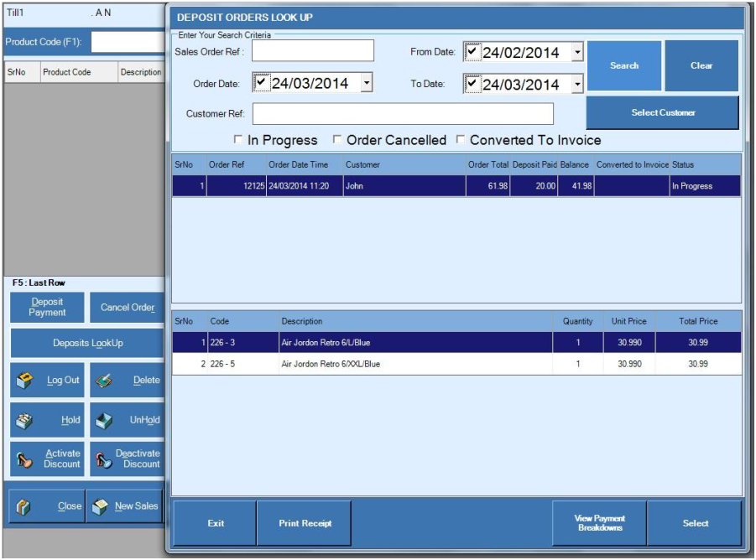Open the From Date calendar dropdown
The width and height of the screenshot is (756, 560).
[x=577, y=53]
